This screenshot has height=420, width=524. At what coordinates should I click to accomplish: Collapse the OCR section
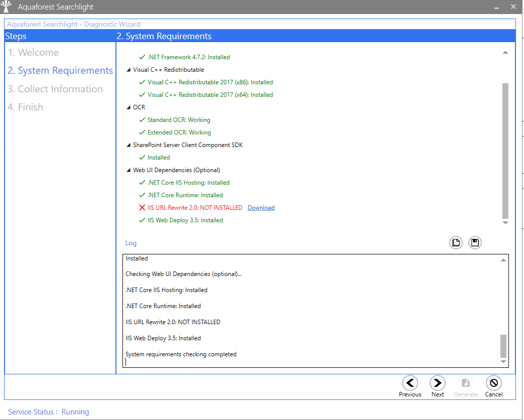point(128,108)
